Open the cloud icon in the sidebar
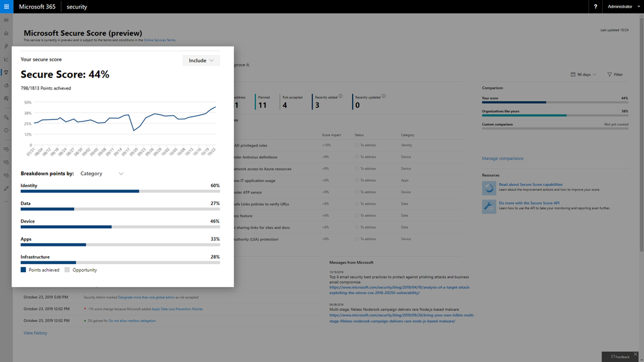 (x=6, y=85)
